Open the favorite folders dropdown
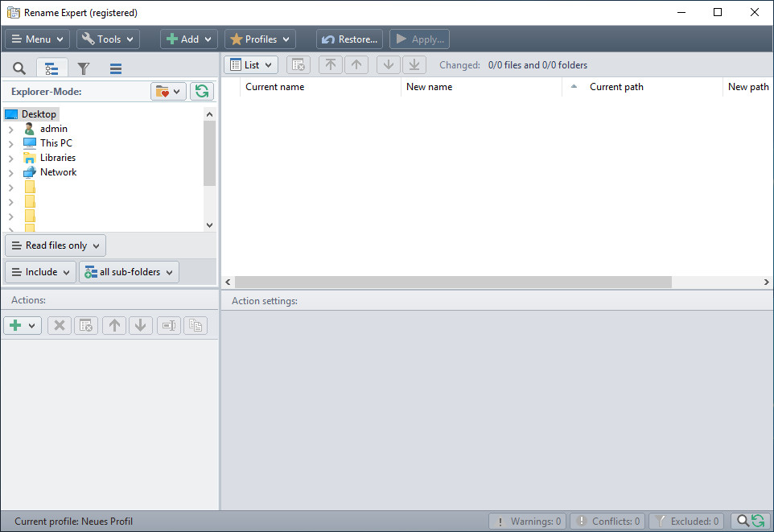The image size is (774, 532). coord(168,92)
